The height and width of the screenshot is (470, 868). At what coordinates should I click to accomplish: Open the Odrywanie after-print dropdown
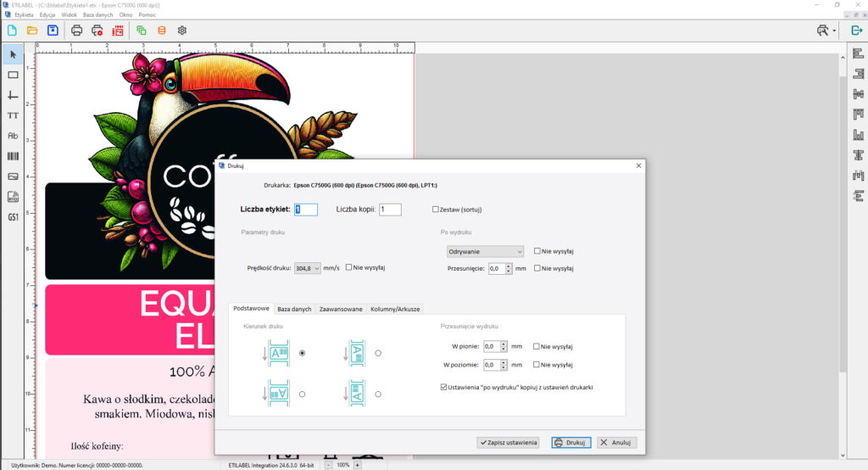click(485, 252)
